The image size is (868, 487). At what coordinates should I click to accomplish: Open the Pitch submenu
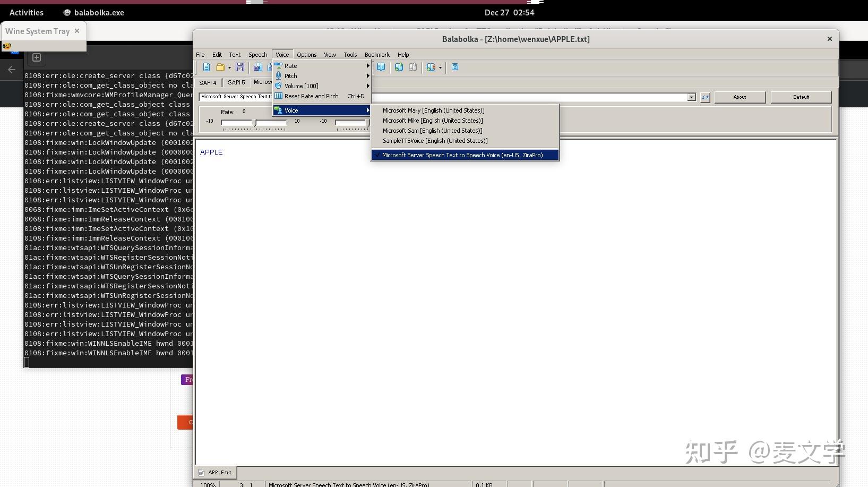point(322,76)
